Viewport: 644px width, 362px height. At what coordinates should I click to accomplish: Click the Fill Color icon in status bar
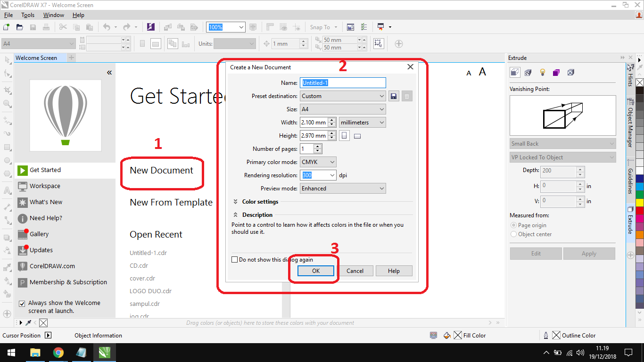(x=447, y=336)
